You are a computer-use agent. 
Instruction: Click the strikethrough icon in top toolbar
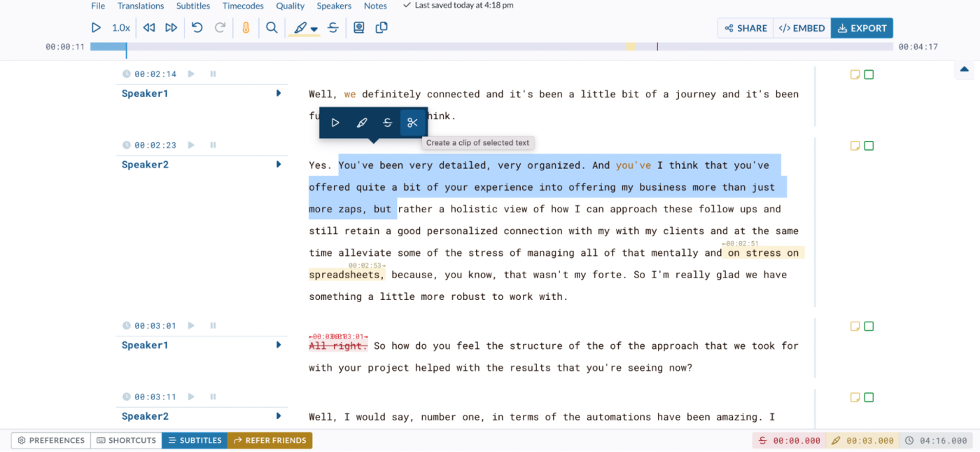pyautogui.click(x=333, y=28)
